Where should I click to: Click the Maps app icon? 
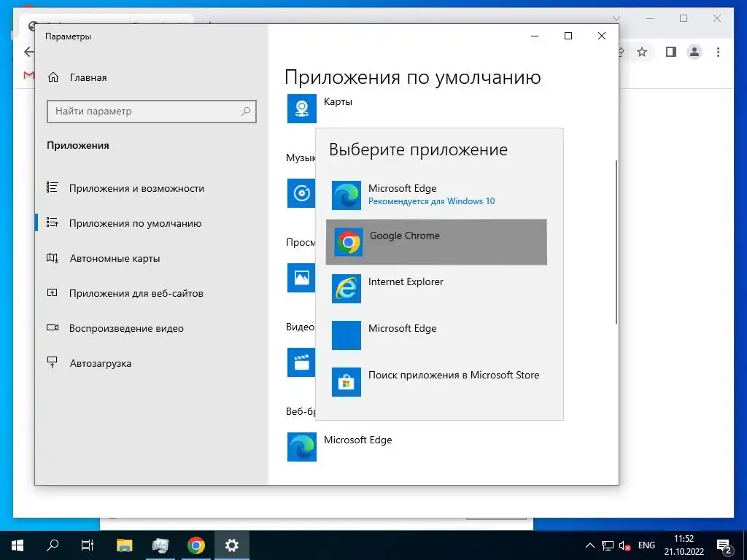[301, 109]
